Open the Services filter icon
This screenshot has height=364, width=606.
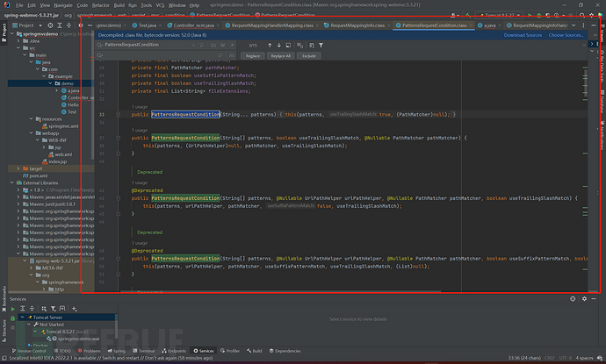(x=54, y=309)
